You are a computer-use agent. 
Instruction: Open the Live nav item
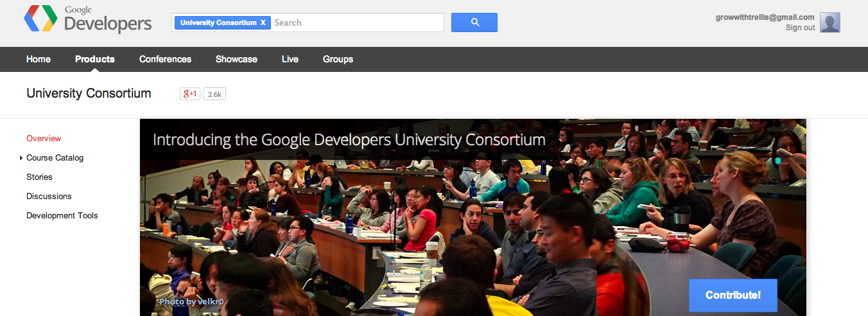[x=290, y=59]
